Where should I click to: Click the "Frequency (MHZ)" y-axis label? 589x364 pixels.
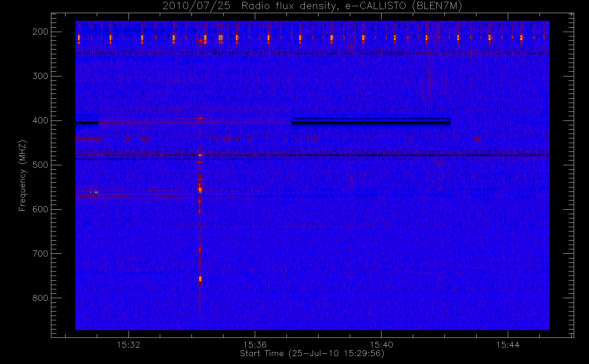click(23, 175)
